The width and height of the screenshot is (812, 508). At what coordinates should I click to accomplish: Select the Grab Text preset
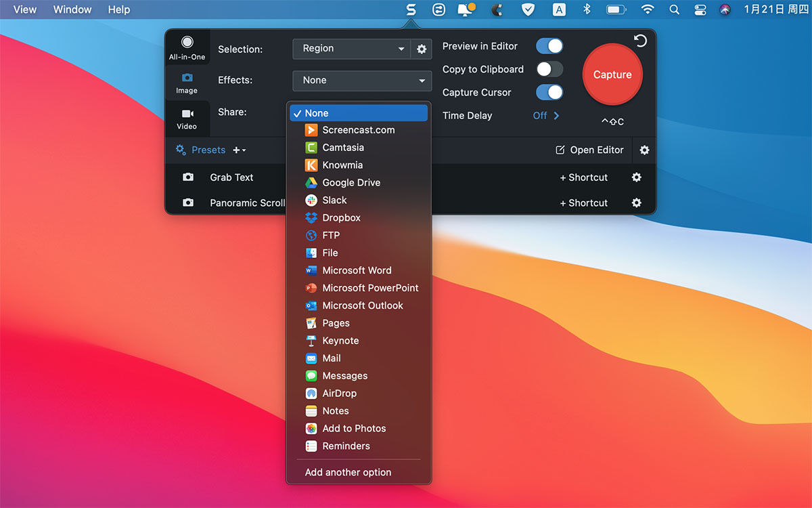(x=231, y=177)
